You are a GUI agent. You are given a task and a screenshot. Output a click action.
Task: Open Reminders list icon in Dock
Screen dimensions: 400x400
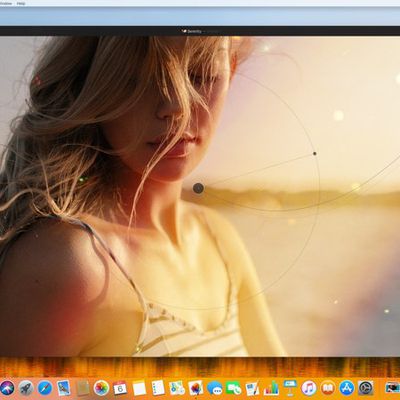158,388
